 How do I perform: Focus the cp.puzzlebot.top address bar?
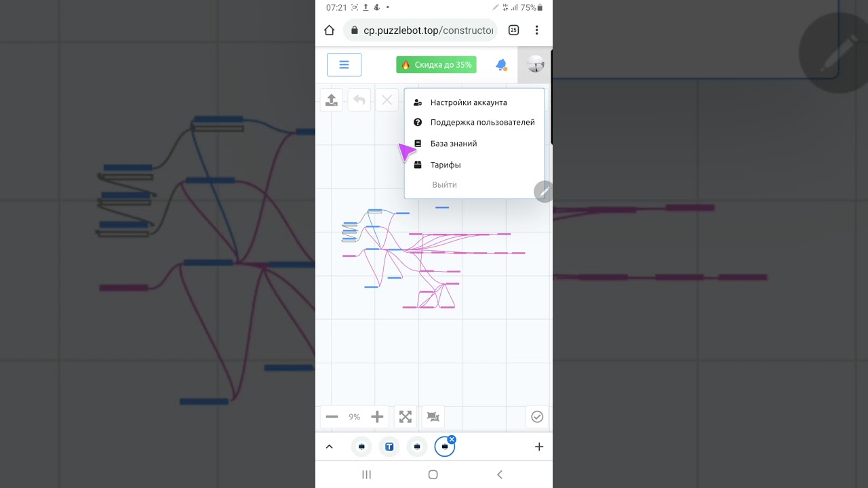tap(420, 30)
